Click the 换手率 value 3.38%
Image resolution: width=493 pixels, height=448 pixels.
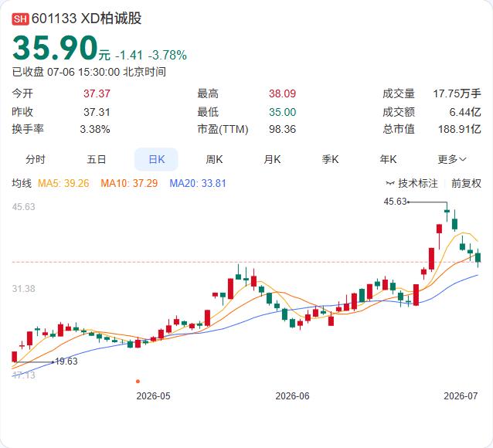95,129
